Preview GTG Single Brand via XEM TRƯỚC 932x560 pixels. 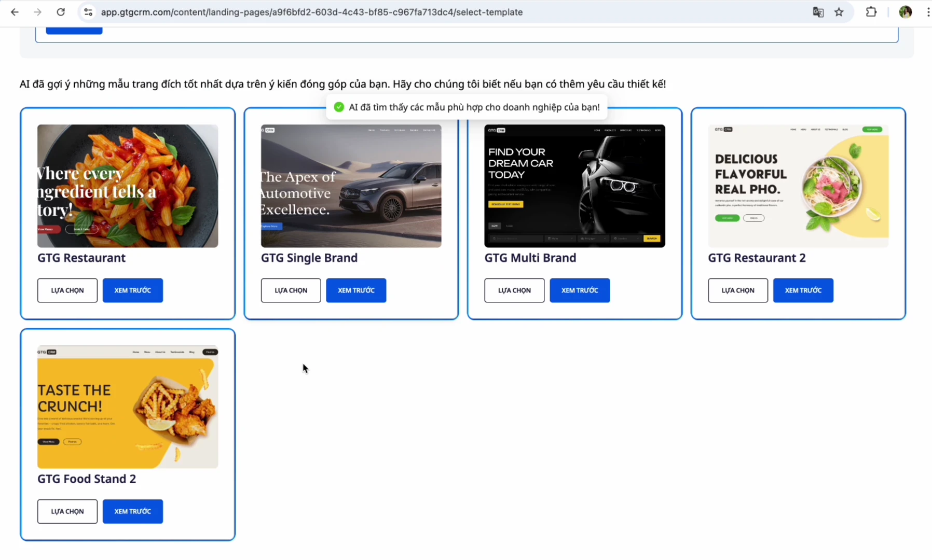(356, 290)
